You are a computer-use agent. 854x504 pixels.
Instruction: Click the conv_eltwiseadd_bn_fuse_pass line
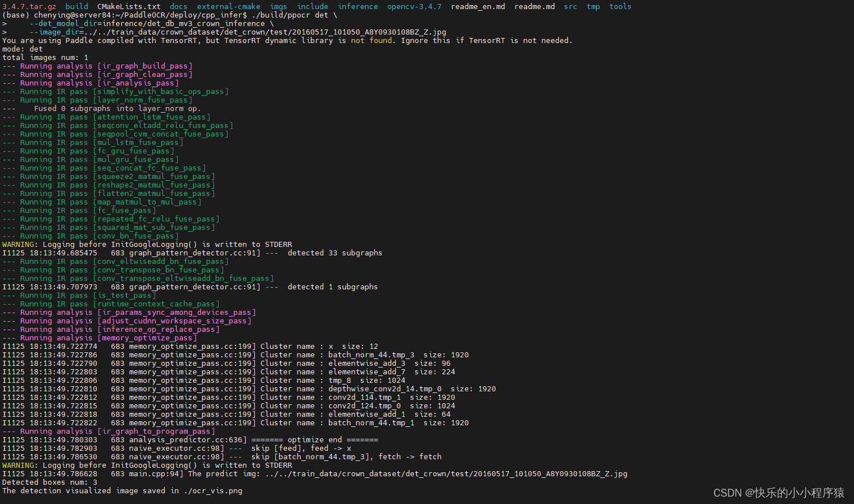point(116,262)
